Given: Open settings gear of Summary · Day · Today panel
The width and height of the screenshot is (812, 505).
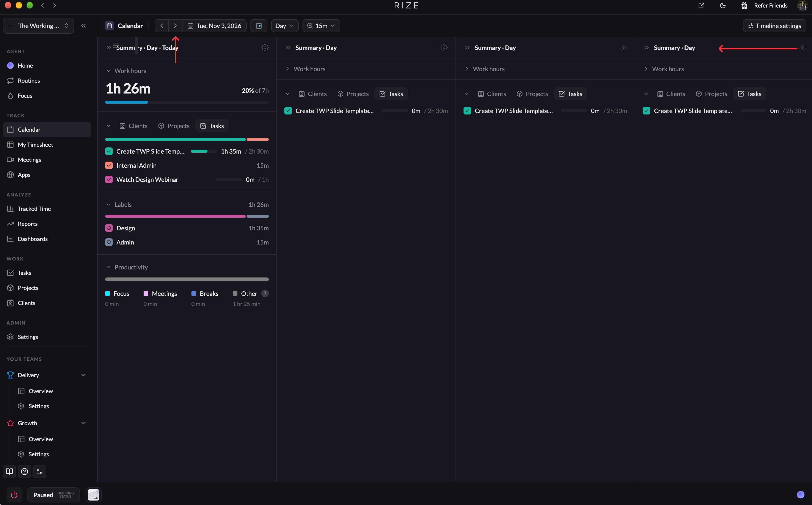Looking at the screenshot, I should (x=265, y=48).
